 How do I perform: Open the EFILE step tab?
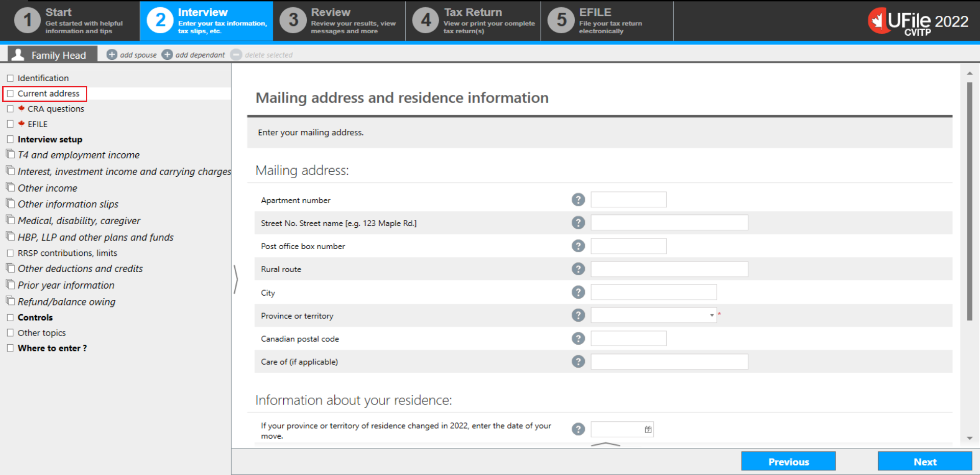click(x=607, y=21)
